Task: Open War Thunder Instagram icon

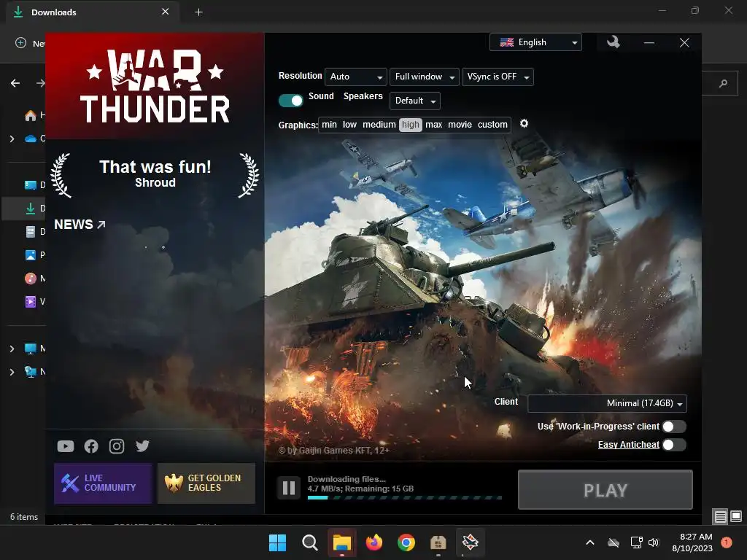Action: coord(117,446)
